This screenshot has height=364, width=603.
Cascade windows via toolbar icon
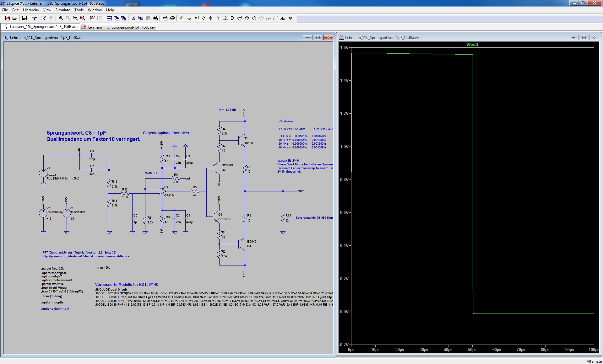click(x=117, y=18)
